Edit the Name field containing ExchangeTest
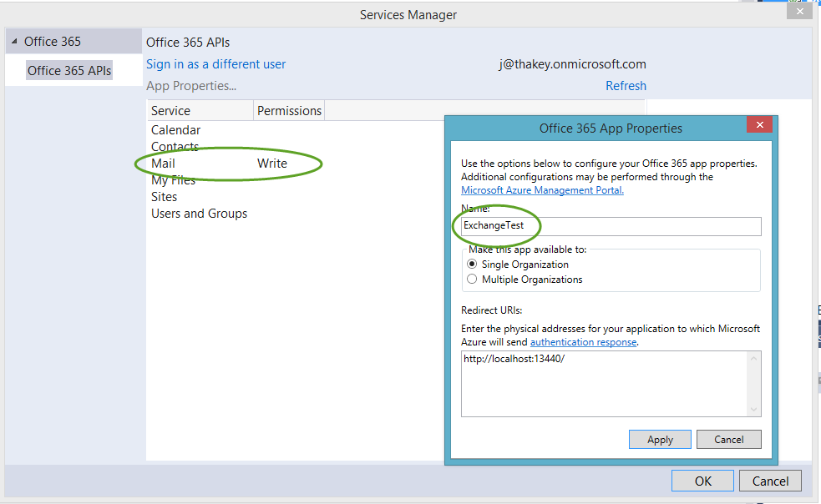Image resolution: width=821 pixels, height=504 pixels. tap(611, 226)
